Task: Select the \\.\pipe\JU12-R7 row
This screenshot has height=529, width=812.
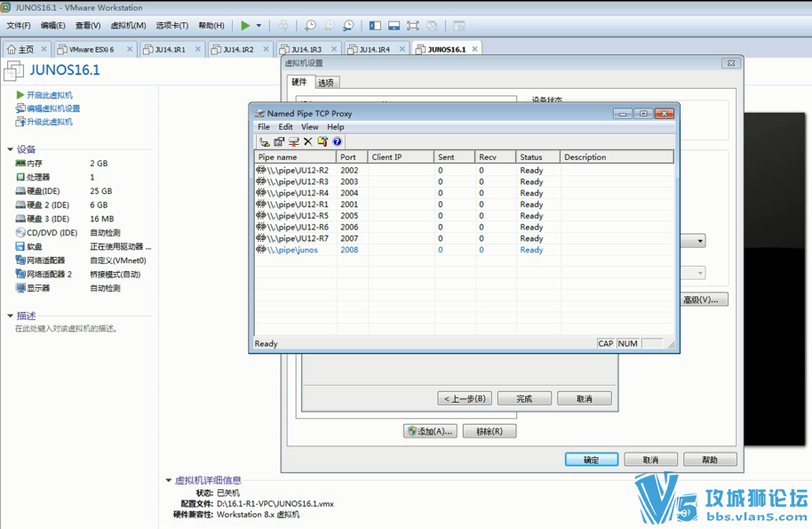Action: click(465, 238)
